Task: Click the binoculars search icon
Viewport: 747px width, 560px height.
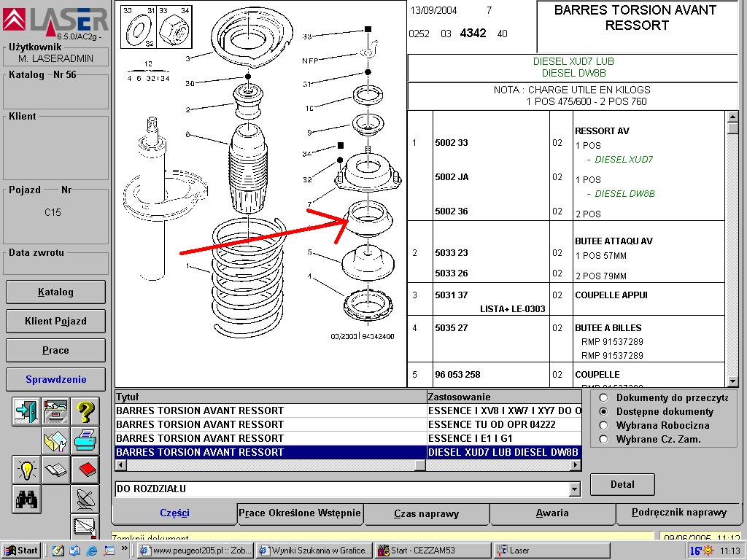Action: (x=26, y=499)
